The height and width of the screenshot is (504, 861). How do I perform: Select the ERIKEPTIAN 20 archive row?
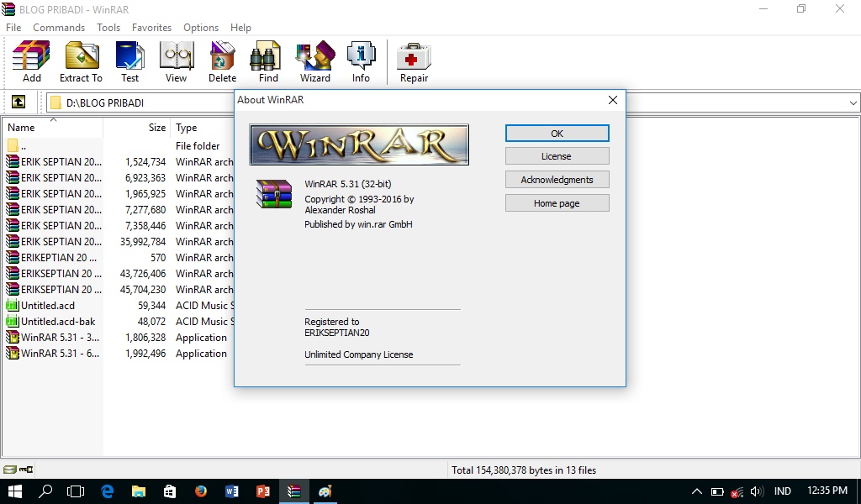point(119,257)
